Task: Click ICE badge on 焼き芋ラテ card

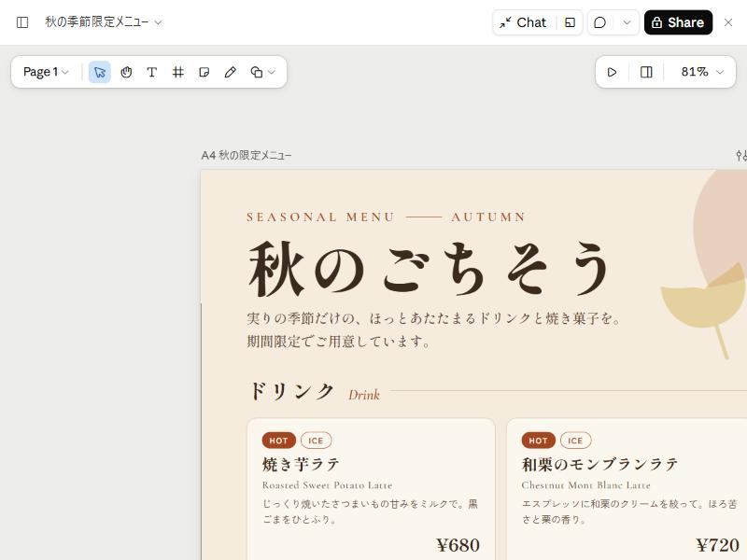Action: click(316, 441)
